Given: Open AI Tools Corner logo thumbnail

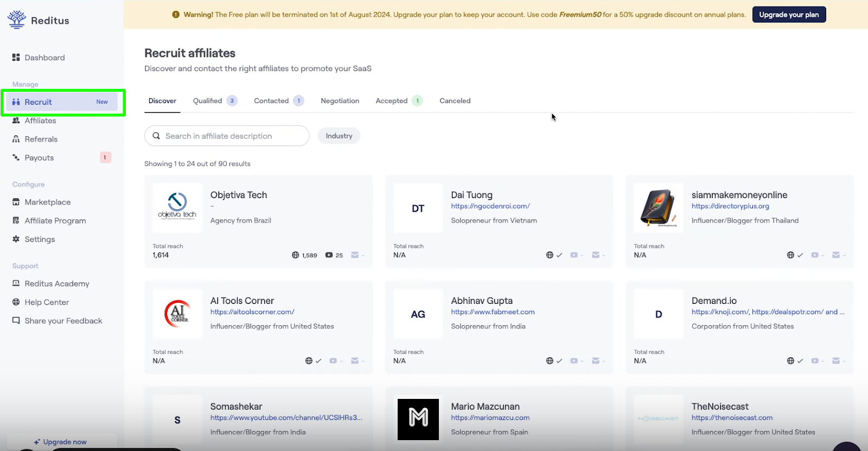Looking at the screenshot, I should 177,314.
